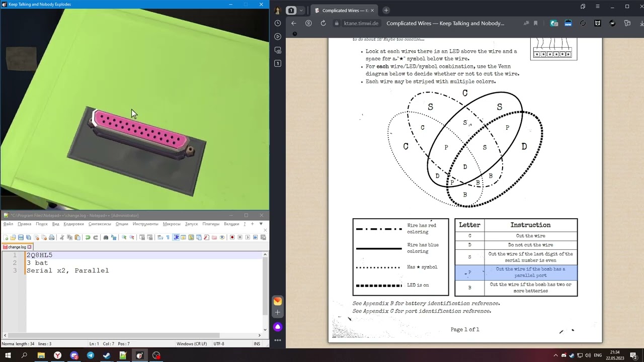Click the 'Do not cut the wire' cell
This screenshot has height=362, width=644.
(x=530, y=245)
